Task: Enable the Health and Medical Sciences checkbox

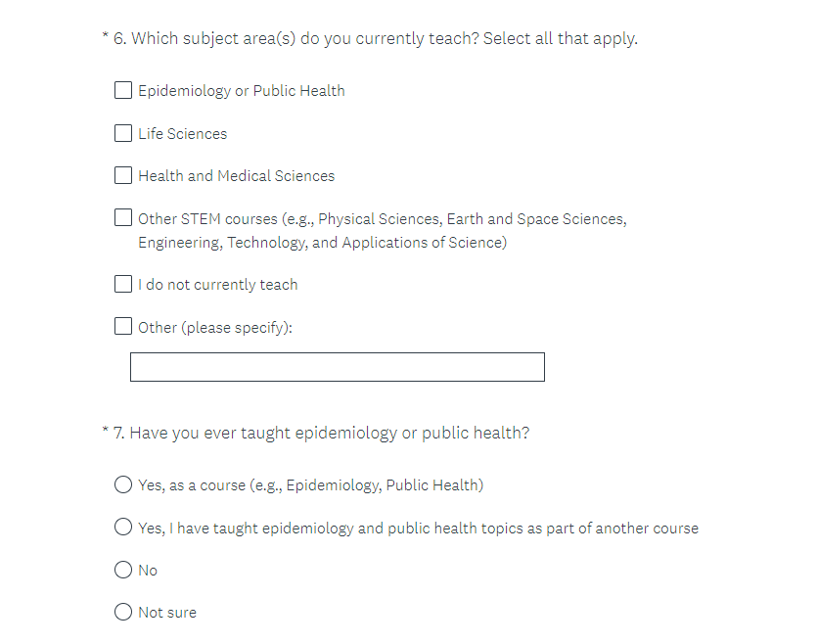Action: click(123, 176)
